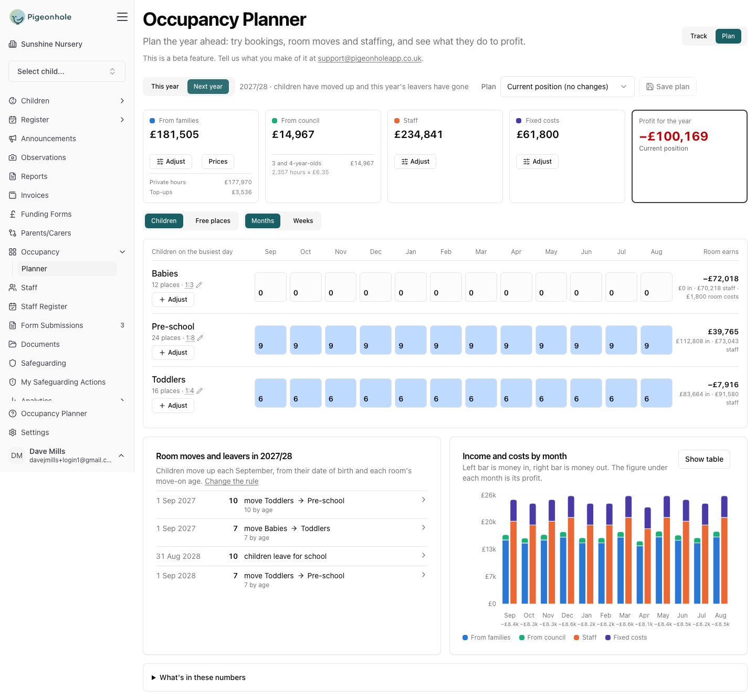The width and height of the screenshot is (756, 700).
Task: Click the Save plan disk icon
Action: coord(650,87)
